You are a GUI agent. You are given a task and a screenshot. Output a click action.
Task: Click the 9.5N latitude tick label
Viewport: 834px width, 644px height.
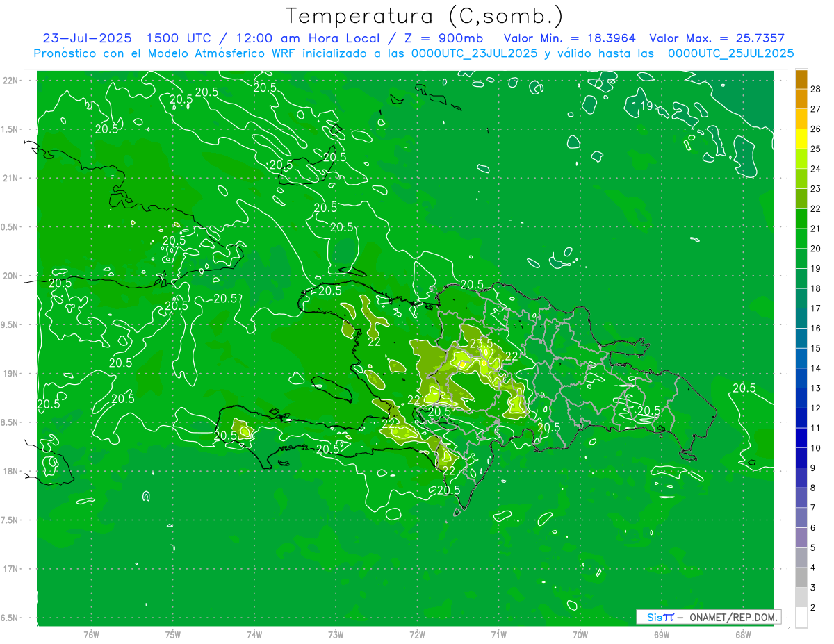point(10,324)
